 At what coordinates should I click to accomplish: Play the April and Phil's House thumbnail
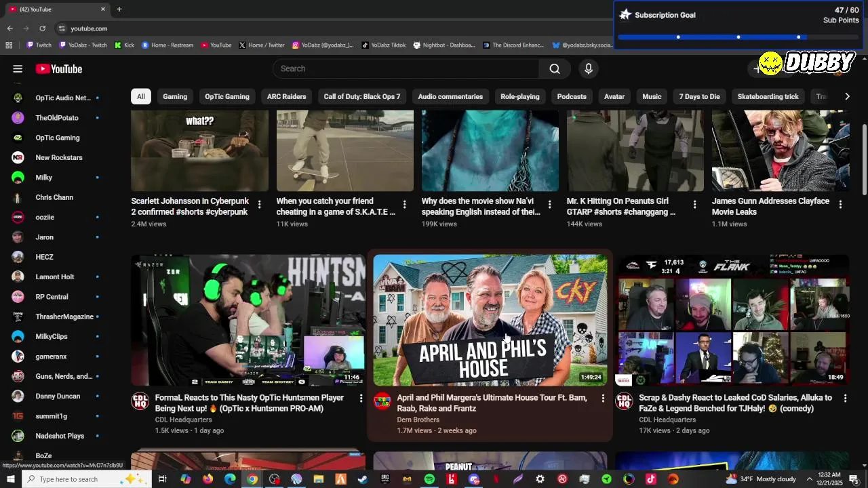tap(490, 321)
